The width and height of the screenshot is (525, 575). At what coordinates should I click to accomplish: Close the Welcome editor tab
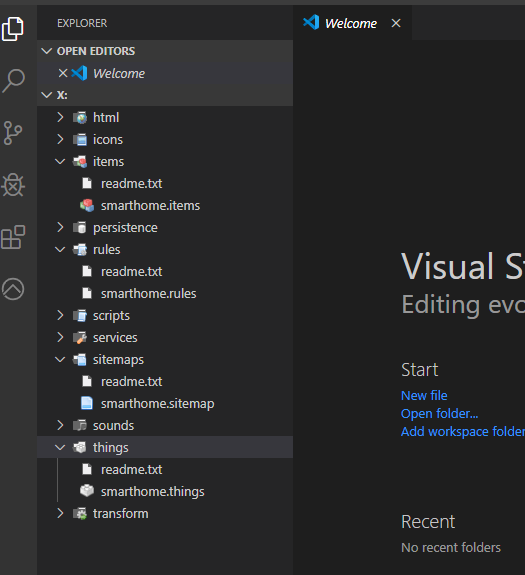(396, 23)
